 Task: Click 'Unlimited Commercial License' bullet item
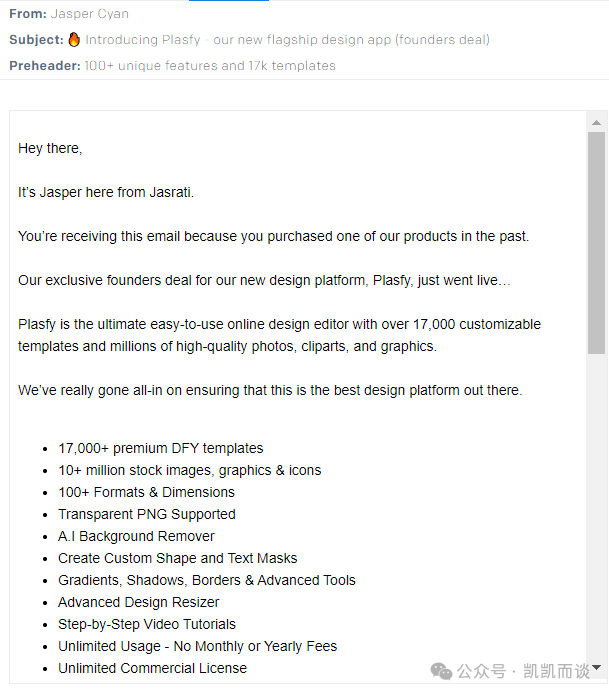pyautogui.click(x=152, y=668)
